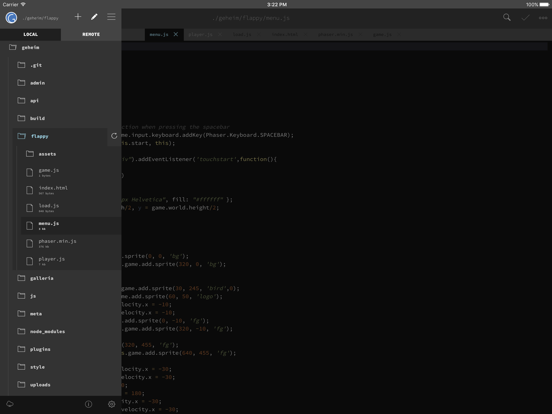Screen dimensions: 552x414
Task: Click the battery indicator in status bar
Action: click(x=544, y=4)
